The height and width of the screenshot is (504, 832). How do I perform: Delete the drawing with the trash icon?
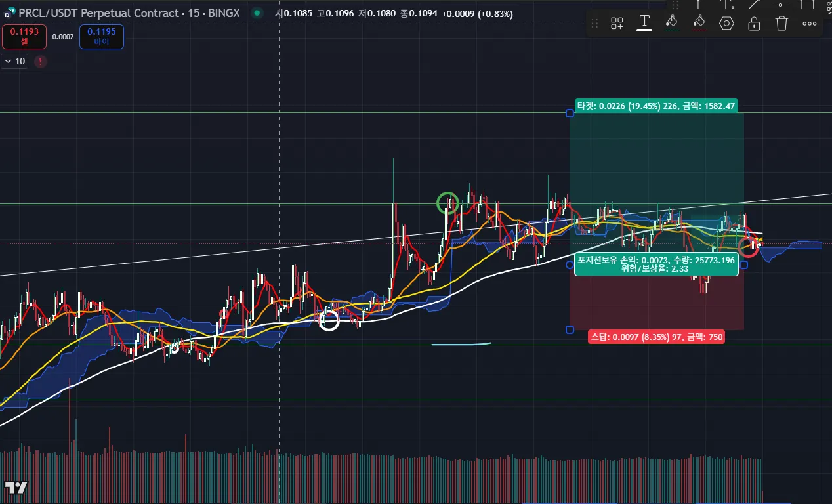click(781, 24)
